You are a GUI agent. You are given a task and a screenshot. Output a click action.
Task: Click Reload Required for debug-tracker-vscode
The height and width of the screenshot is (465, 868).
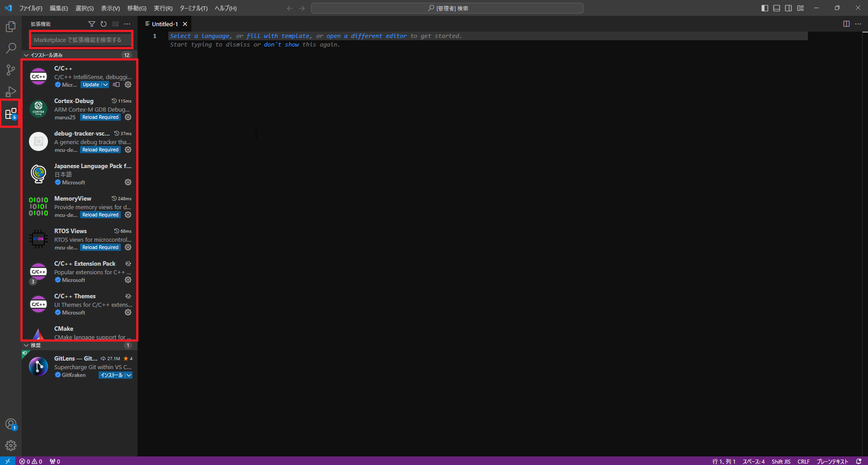pyautogui.click(x=100, y=150)
